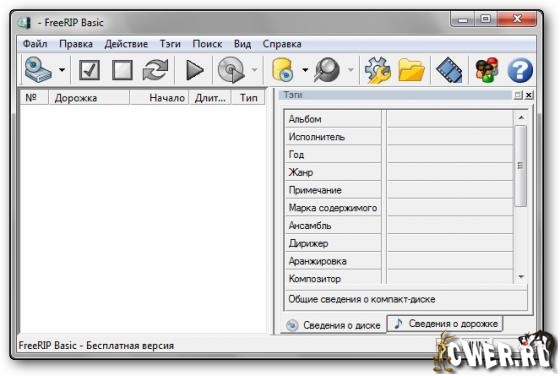Image resolution: width=560 pixels, height=376 pixels.
Task: Refresh the track list with arrows icon
Action: [x=155, y=70]
